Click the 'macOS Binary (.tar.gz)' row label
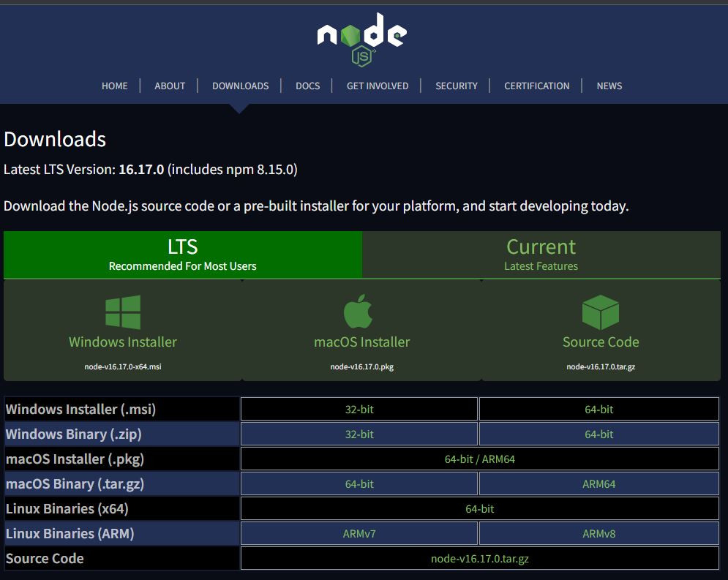The width and height of the screenshot is (728, 580). tap(75, 484)
